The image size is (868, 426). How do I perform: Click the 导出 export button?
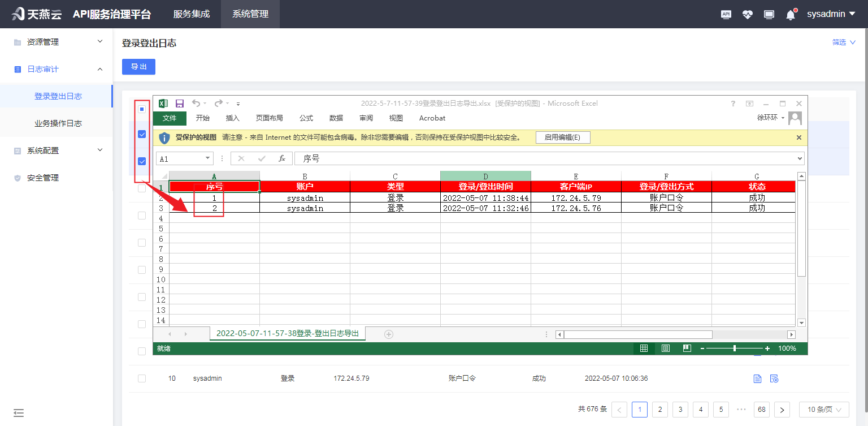tap(138, 67)
